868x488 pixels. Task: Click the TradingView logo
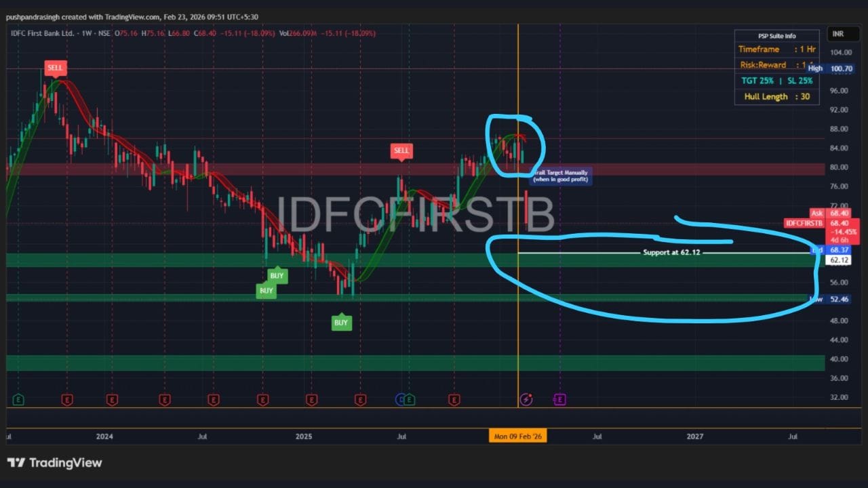pos(54,463)
